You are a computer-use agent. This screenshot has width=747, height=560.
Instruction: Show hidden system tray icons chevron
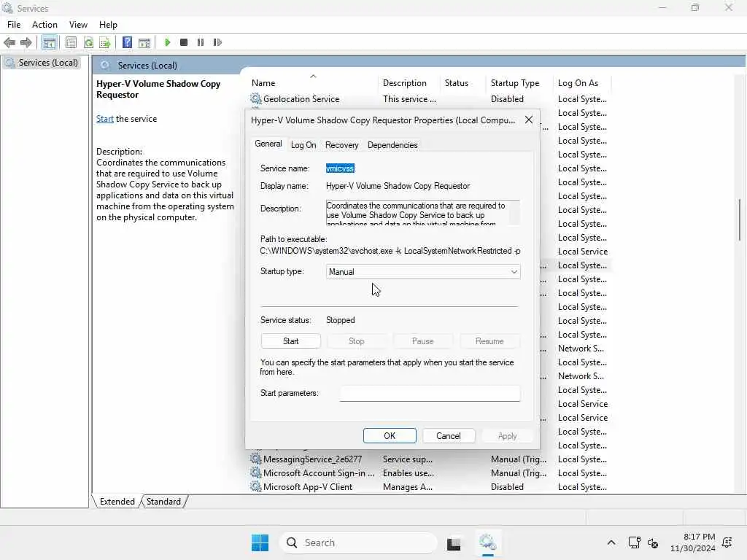611,542
